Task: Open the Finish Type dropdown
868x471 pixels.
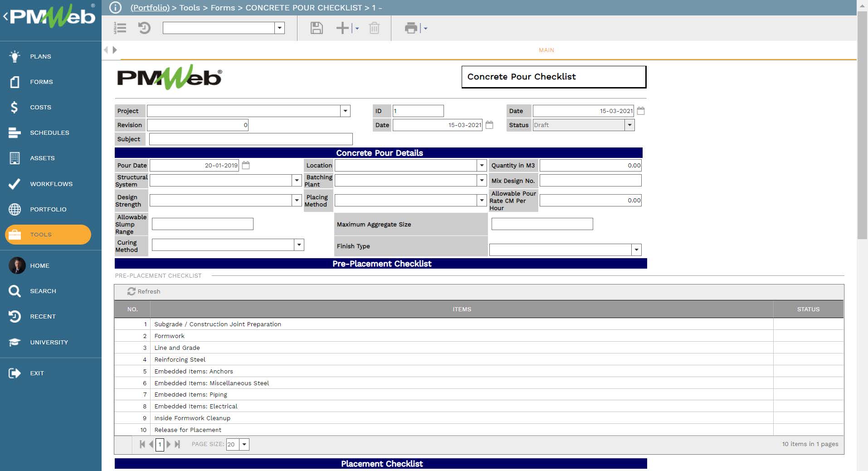Action: point(637,249)
